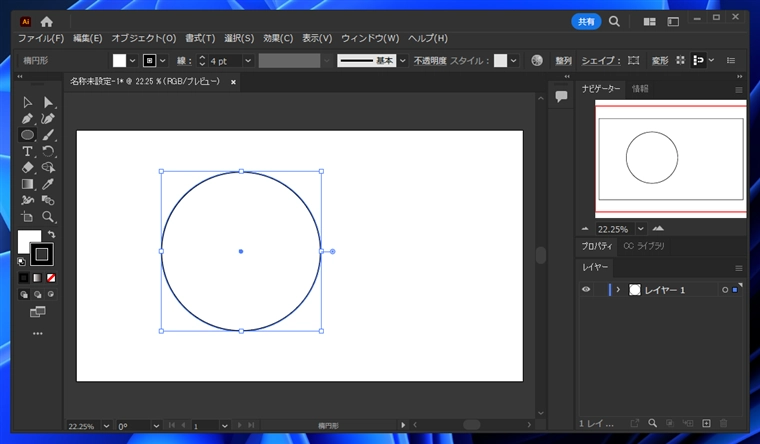Set paint to None with red-slash icon
Viewport: 760px width, 444px height.
pos(51,277)
